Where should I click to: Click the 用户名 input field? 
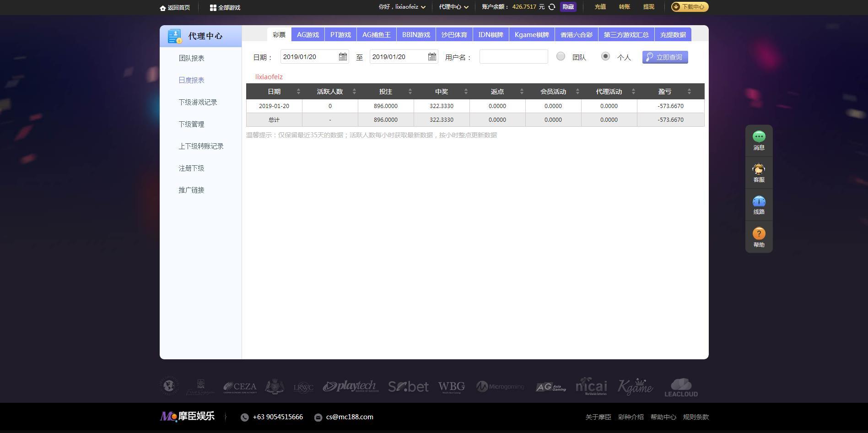click(513, 56)
